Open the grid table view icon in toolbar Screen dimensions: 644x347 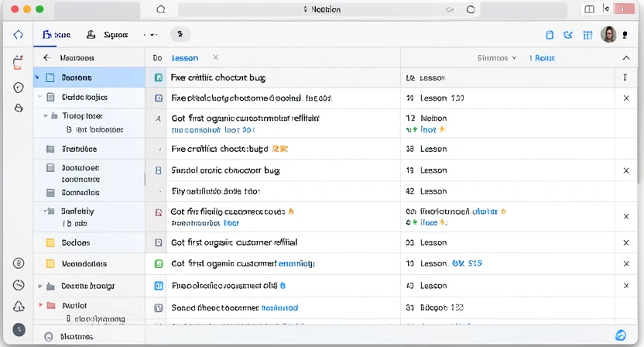pyautogui.click(x=587, y=35)
